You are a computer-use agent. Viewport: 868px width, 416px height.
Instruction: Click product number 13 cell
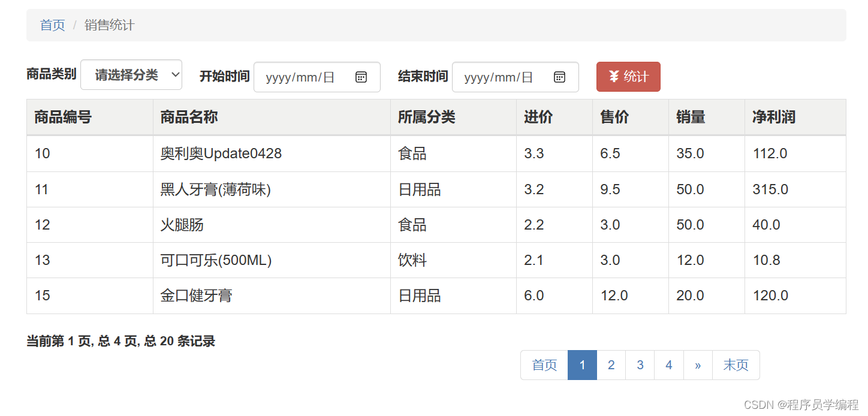[x=90, y=260]
